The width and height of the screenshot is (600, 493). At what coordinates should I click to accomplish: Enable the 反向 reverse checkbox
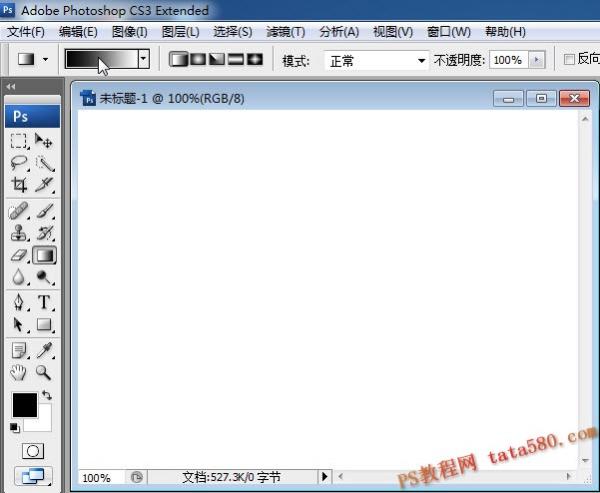click(569, 59)
